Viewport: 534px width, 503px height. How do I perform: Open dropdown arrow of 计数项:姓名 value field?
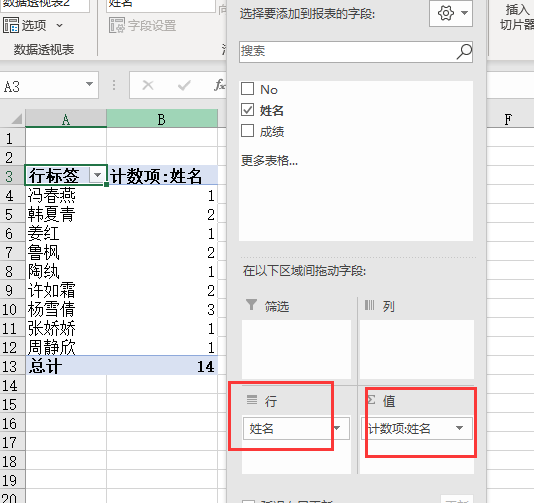tap(459, 428)
